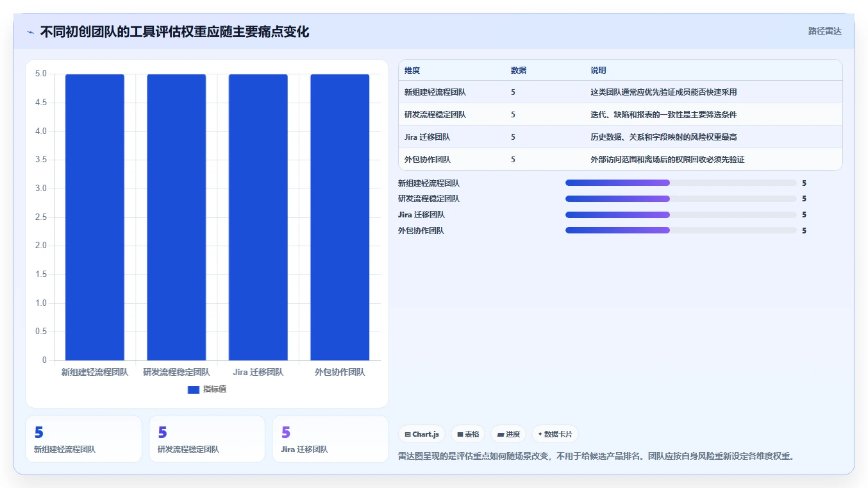Screen dimensions: 868x488
Task: Click 外包协作团队 progress row label
Action: coord(421,230)
